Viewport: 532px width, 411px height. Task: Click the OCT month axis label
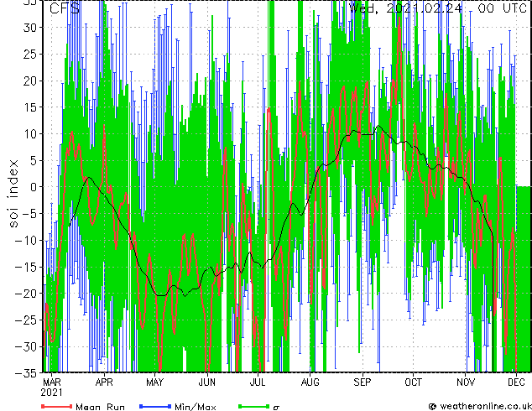(413, 382)
